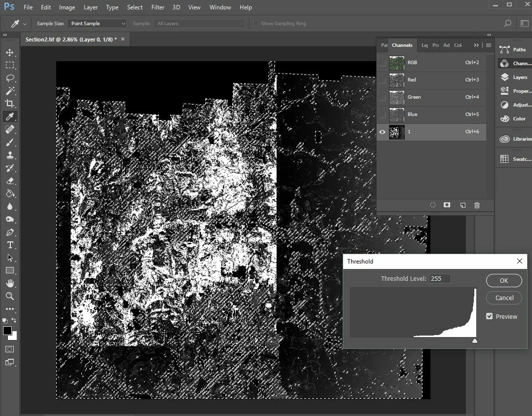Select the Crop tool
Screen dimensions: 532x416
click(10, 104)
